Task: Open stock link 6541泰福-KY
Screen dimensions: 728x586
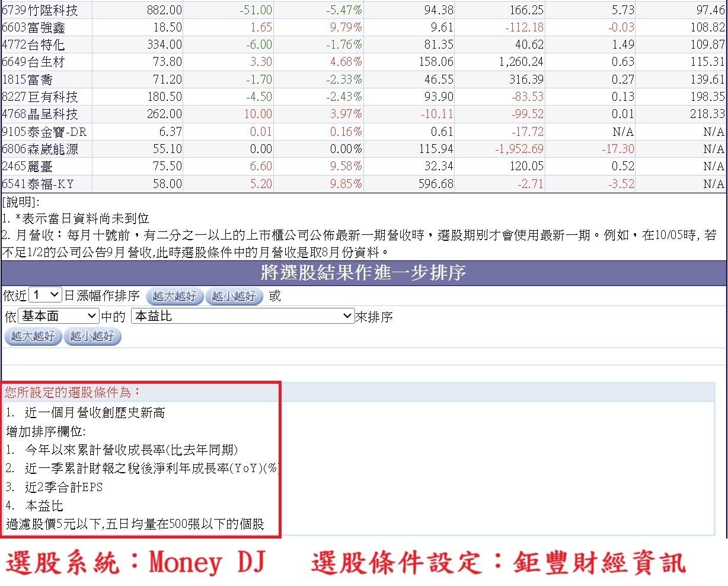Action: pyautogui.click(x=38, y=184)
